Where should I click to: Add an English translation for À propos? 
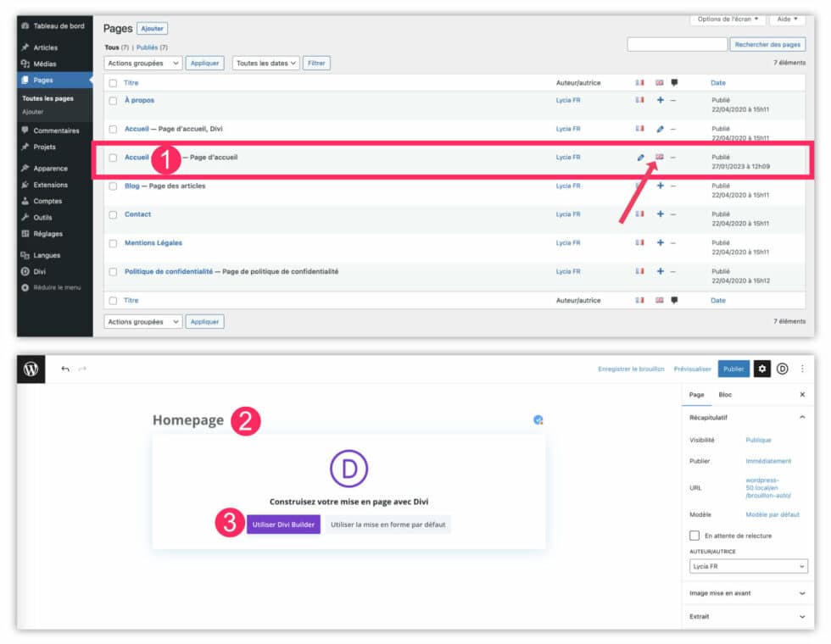coord(661,100)
